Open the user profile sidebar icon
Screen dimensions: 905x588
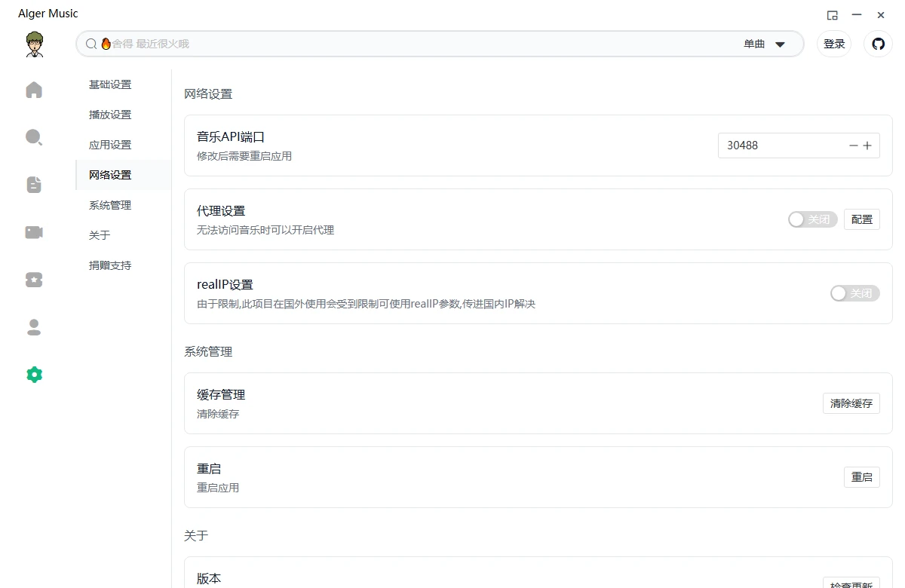tap(34, 327)
